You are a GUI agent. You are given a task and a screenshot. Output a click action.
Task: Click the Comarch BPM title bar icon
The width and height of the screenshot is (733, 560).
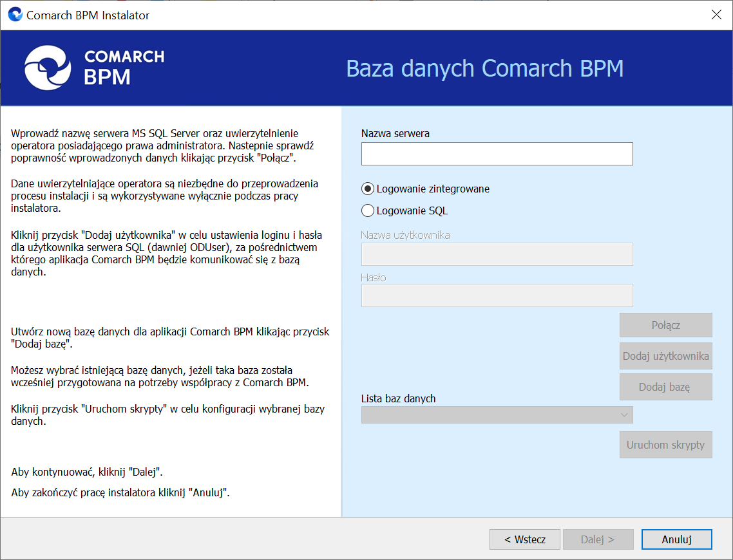(x=15, y=14)
